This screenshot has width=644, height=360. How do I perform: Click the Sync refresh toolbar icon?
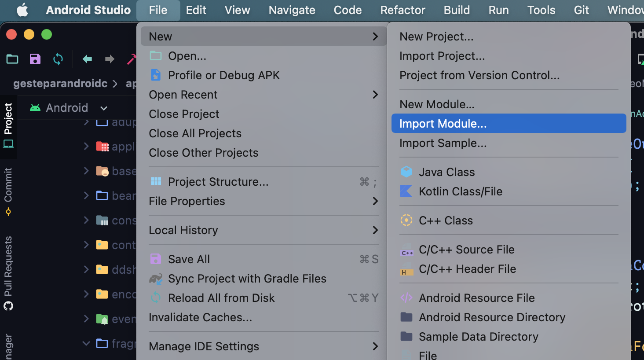pos(58,59)
